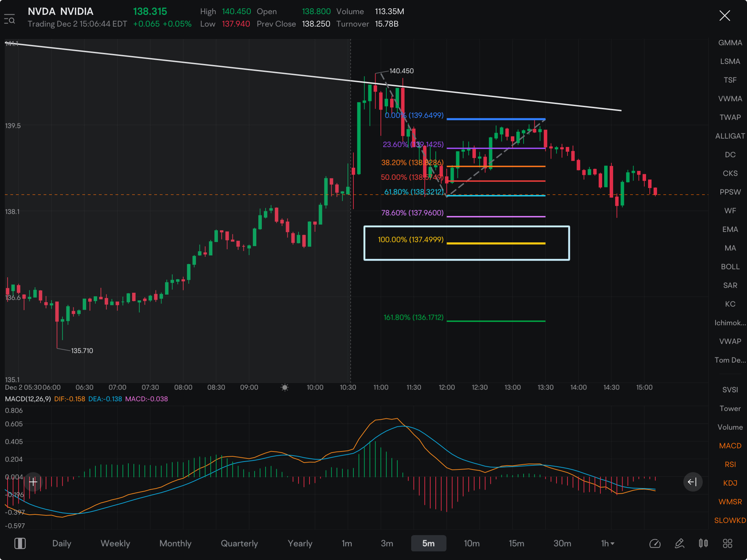
Task: Open the grid layout icon
Action: pyautogui.click(x=728, y=543)
